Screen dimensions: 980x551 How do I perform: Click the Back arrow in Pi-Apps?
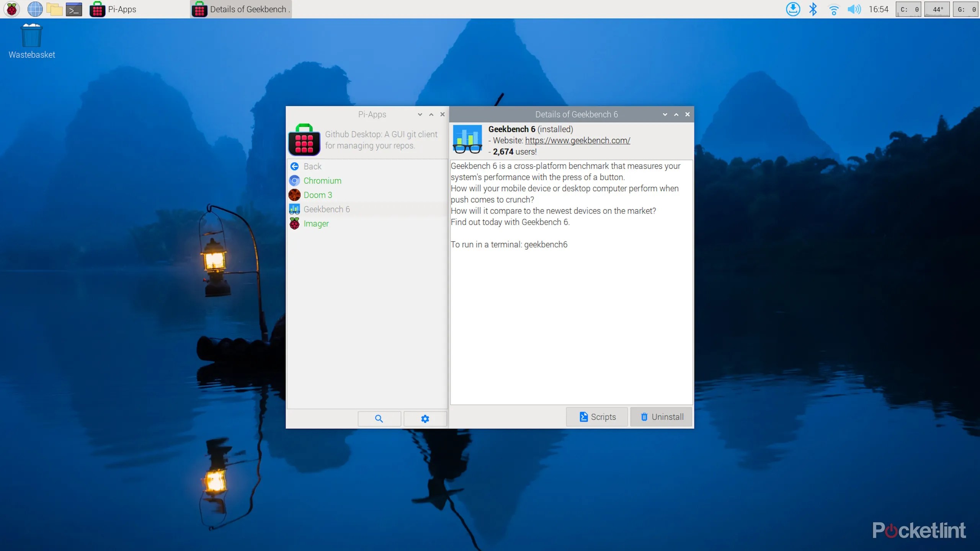(294, 166)
